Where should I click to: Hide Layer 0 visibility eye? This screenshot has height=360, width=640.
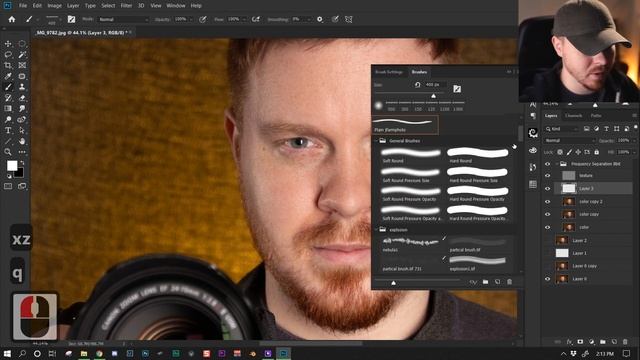[x=548, y=279]
